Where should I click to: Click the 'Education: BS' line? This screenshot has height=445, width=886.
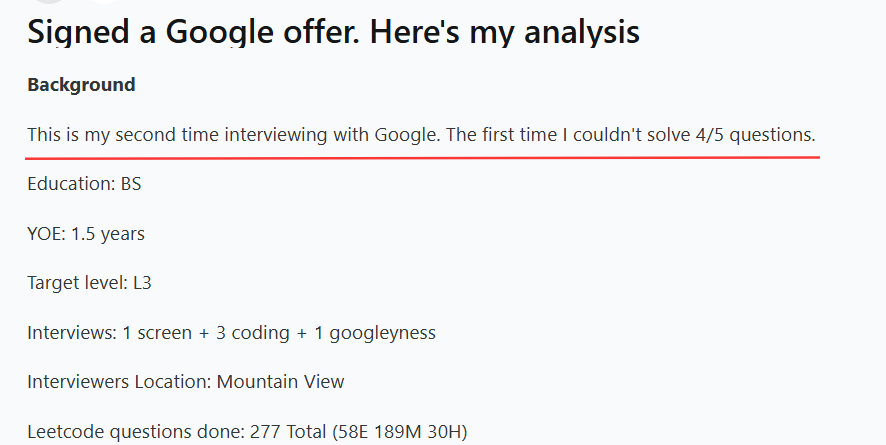(84, 184)
